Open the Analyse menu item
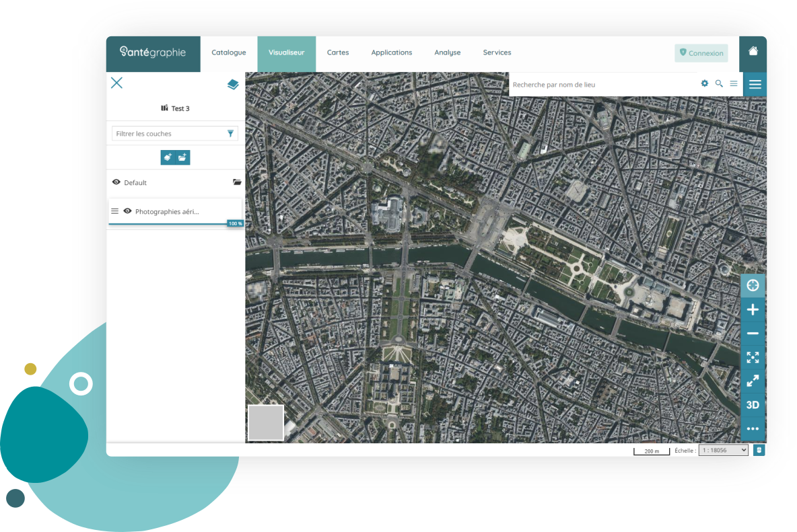 coord(447,52)
